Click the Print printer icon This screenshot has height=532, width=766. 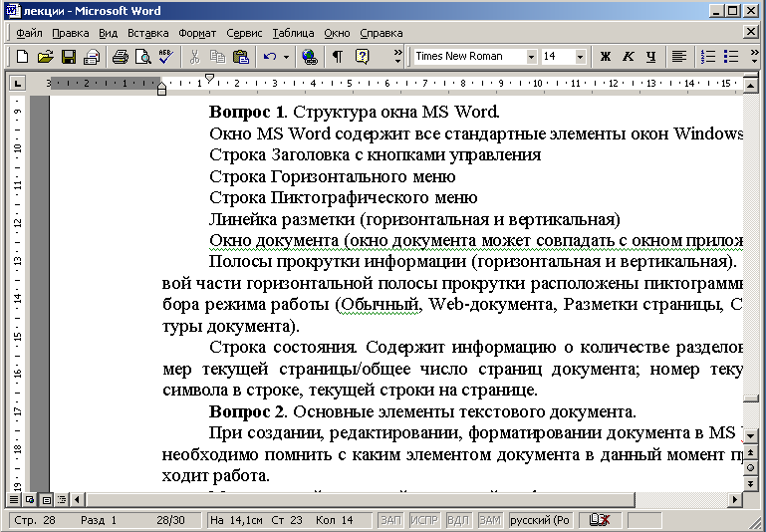(x=92, y=57)
